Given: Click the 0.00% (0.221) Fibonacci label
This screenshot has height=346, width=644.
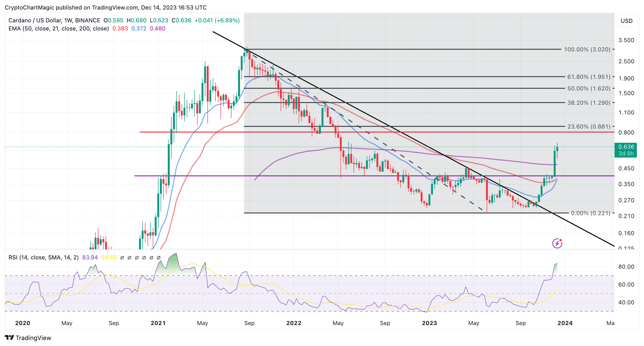Looking at the screenshot, I should [591, 213].
